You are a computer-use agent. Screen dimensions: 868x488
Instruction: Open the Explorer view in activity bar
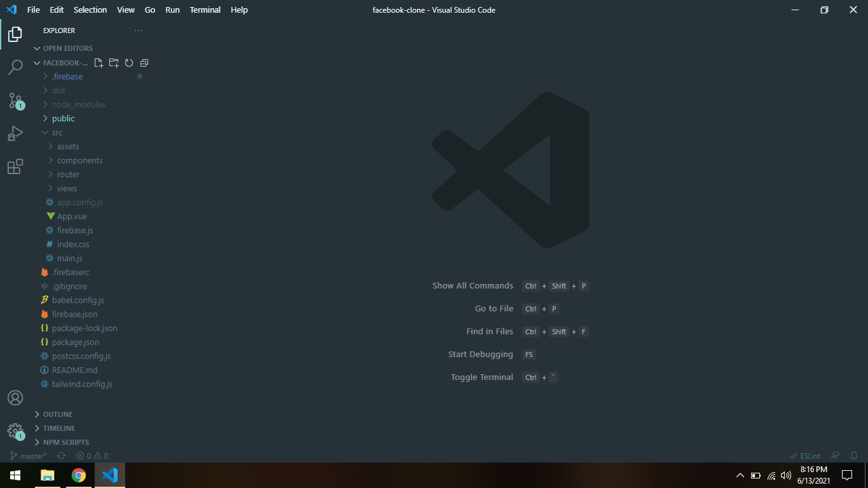tap(15, 34)
